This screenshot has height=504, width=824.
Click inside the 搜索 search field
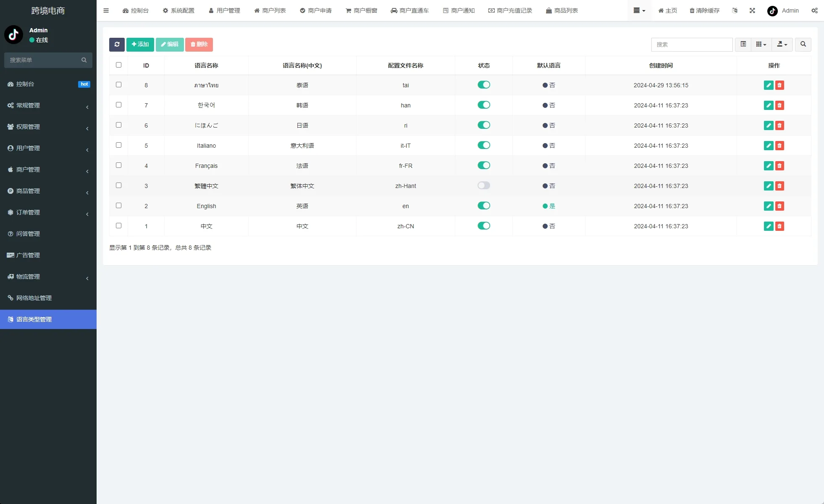coord(692,44)
